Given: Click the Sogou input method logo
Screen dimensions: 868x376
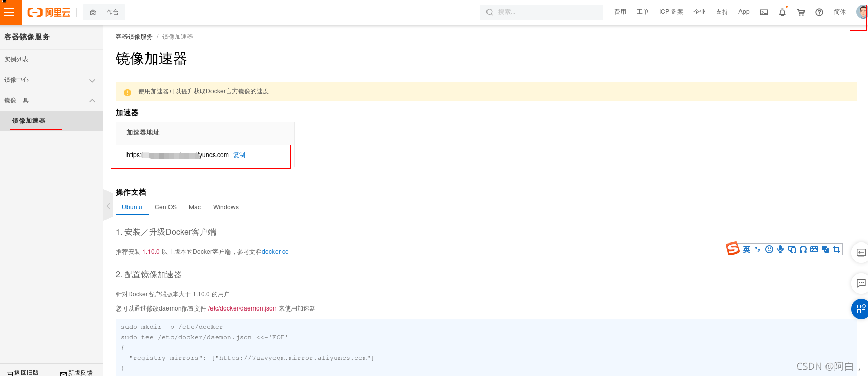Looking at the screenshot, I should point(733,249).
